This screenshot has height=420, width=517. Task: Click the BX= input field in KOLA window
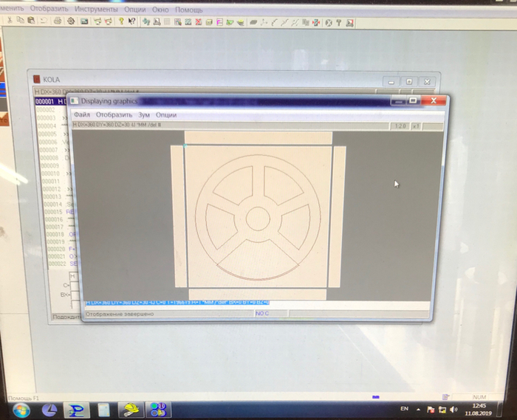point(75,295)
